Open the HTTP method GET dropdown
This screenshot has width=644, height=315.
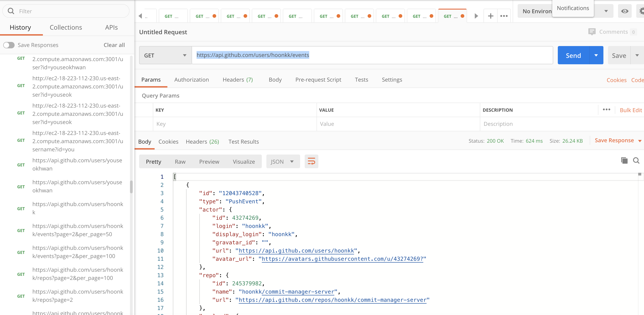click(165, 55)
